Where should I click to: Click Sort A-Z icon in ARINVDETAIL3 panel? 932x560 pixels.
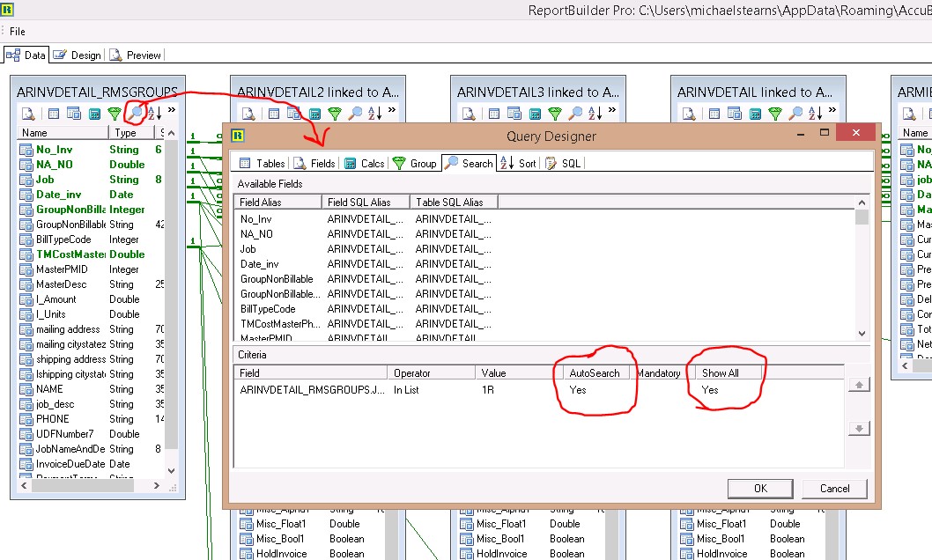pyautogui.click(x=595, y=112)
